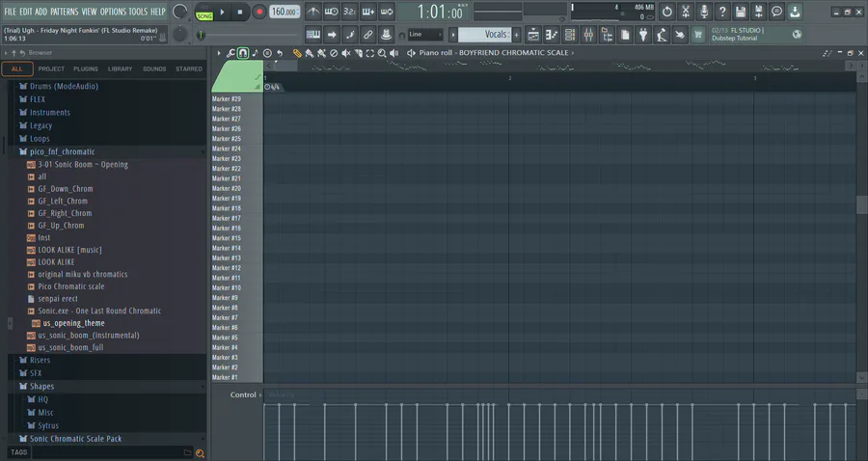Export audio via render icon
The height and width of the screenshot is (461, 868).
click(x=759, y=11)
